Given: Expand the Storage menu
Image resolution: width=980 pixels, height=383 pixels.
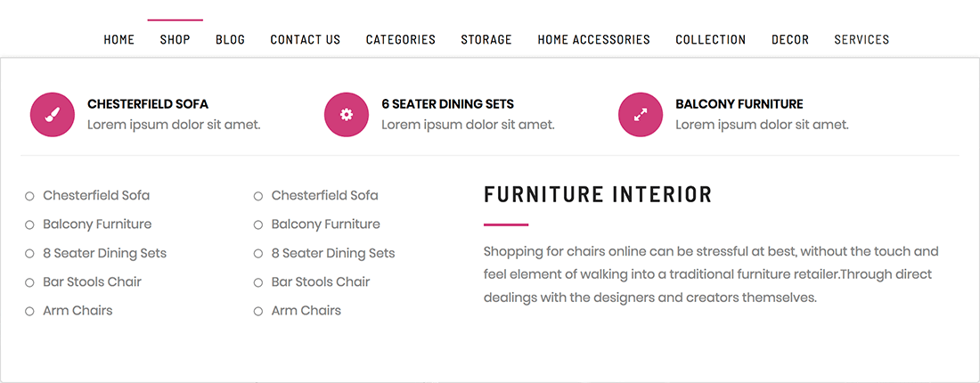Looking at the screenshot, I should point(486,39).
